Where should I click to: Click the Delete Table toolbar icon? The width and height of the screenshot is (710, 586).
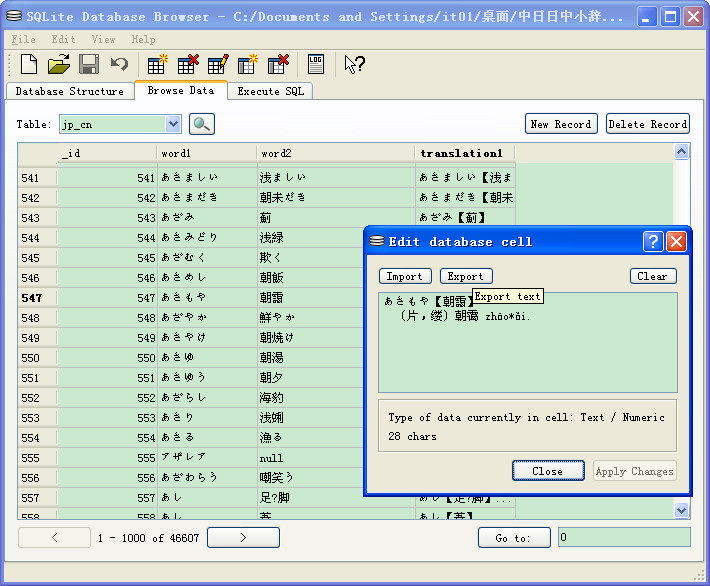pyautogui.click(x=188, y=64)
